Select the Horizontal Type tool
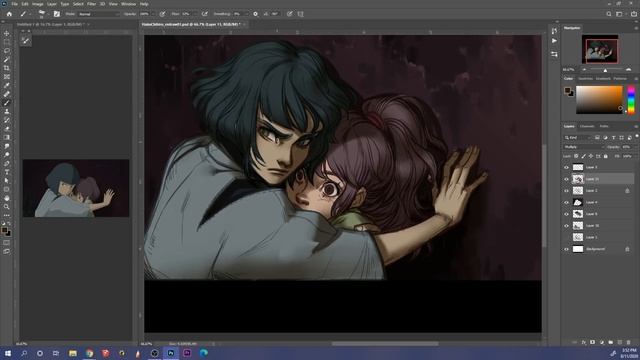The height and width of the screenshot is (360, 640). (7, 172)
